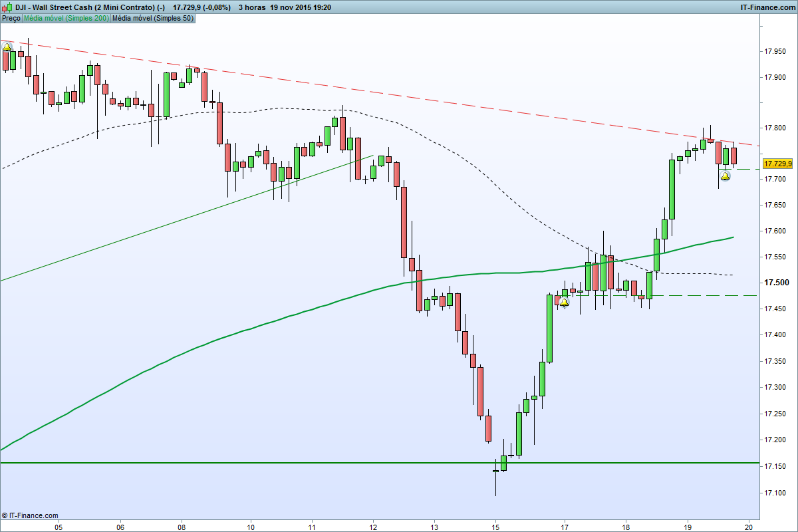Click the candlestick chart icon beside DJI title
Screen dimensions: 798x532
6,7
